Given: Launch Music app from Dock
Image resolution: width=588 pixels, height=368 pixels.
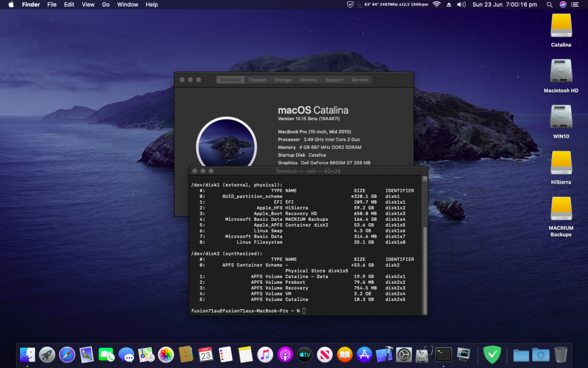Looking at the screenshot, I should [x=265, y=354].
